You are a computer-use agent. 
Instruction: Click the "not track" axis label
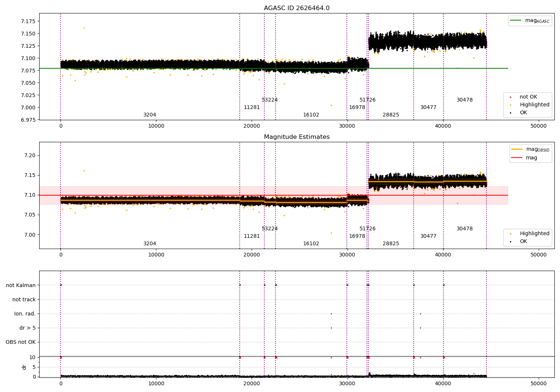(x=24, y=299)
